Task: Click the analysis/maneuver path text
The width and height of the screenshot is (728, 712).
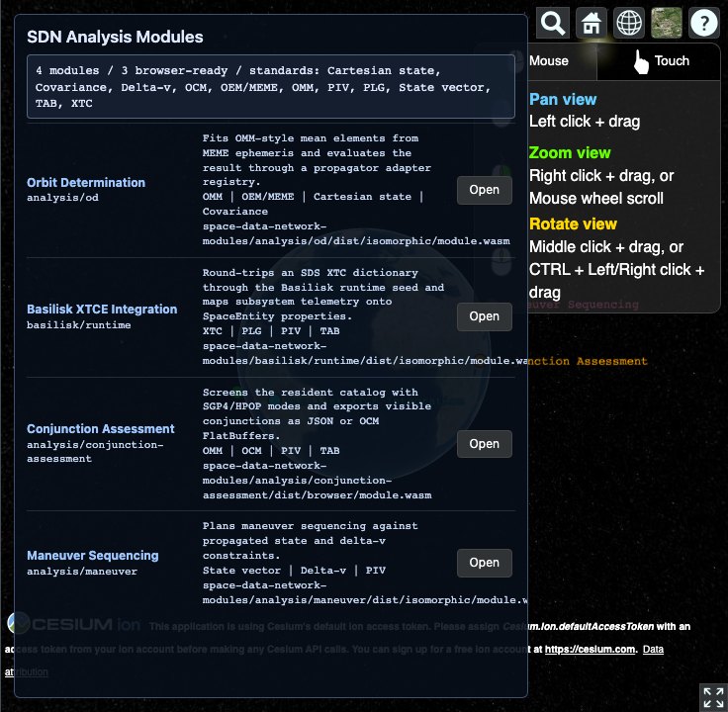Action: point(82,572)
